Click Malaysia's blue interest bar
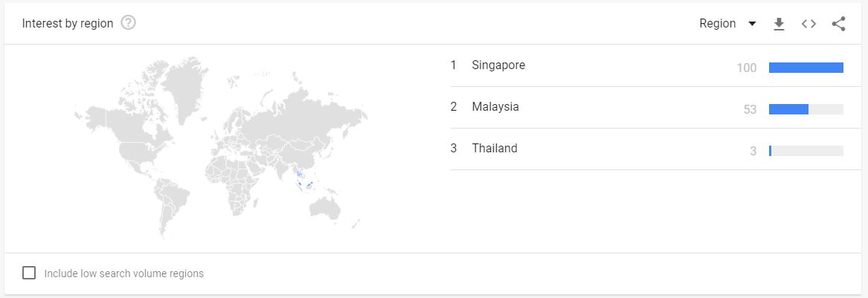The width and height of the screenshot is (868, 298). 788,109
